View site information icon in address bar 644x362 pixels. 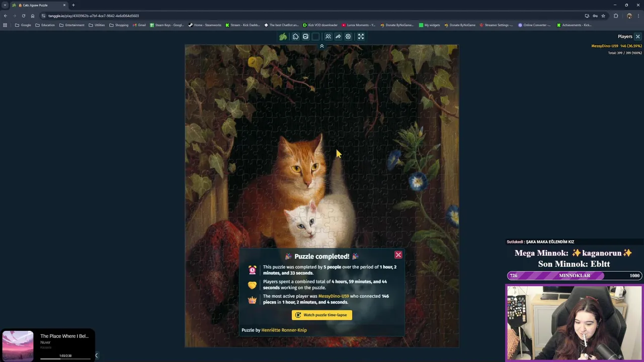[x=44, y=16]
